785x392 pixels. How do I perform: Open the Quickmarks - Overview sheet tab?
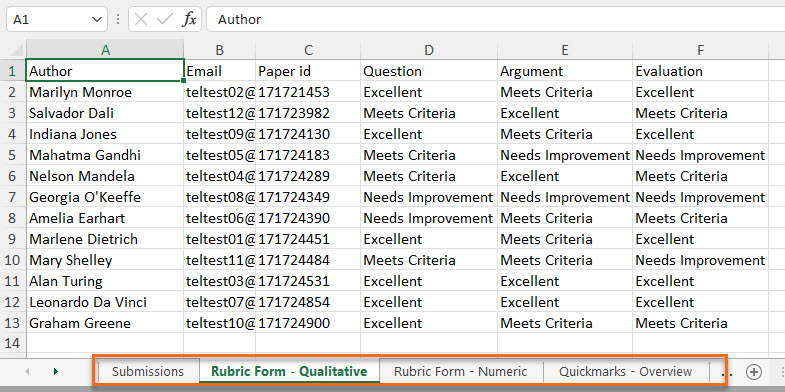pyautogui.click(x=626, y=371)
